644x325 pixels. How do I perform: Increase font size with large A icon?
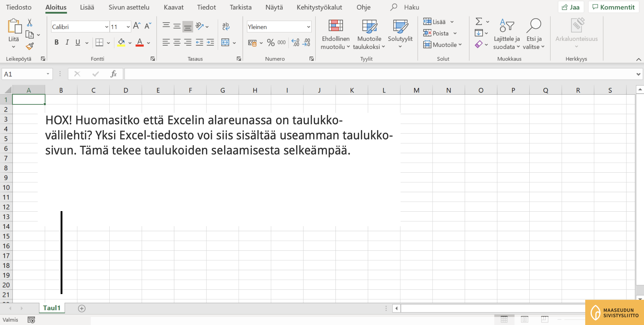tap(137, 26)
